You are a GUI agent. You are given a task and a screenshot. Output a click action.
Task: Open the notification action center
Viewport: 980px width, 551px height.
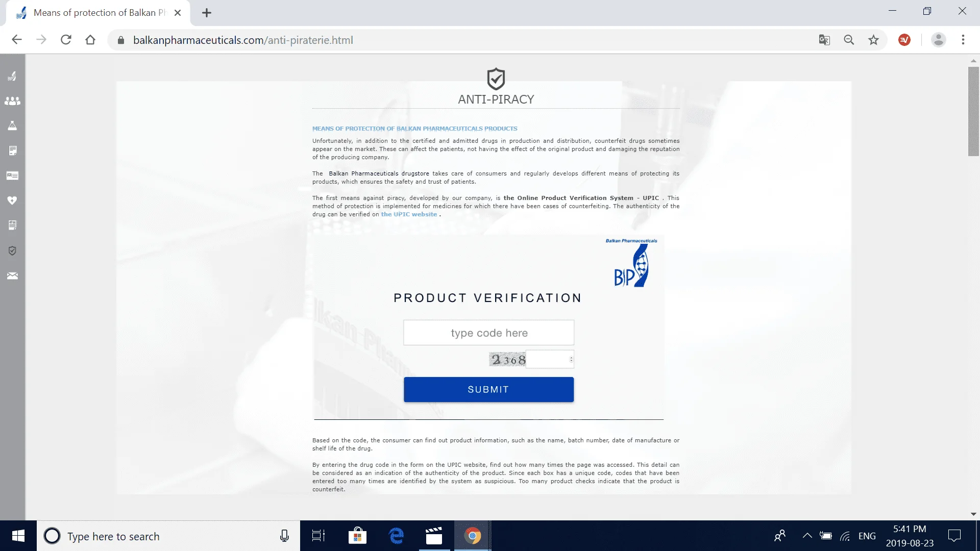[954, 536]
